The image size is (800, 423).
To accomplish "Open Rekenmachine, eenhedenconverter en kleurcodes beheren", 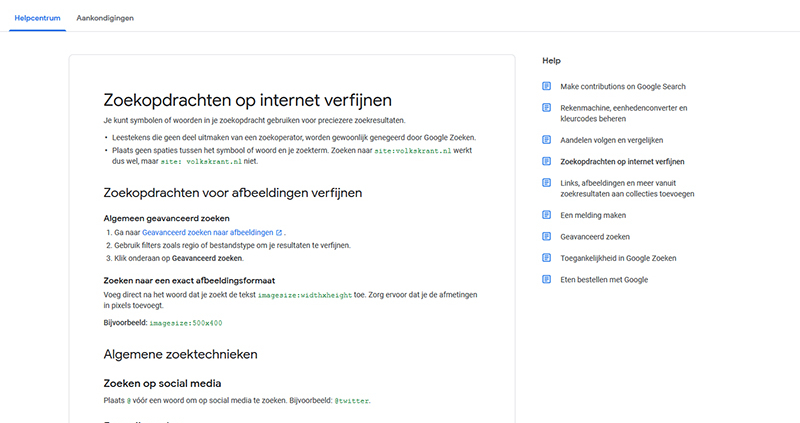I will pyautogui.click(x=623, y=113).
